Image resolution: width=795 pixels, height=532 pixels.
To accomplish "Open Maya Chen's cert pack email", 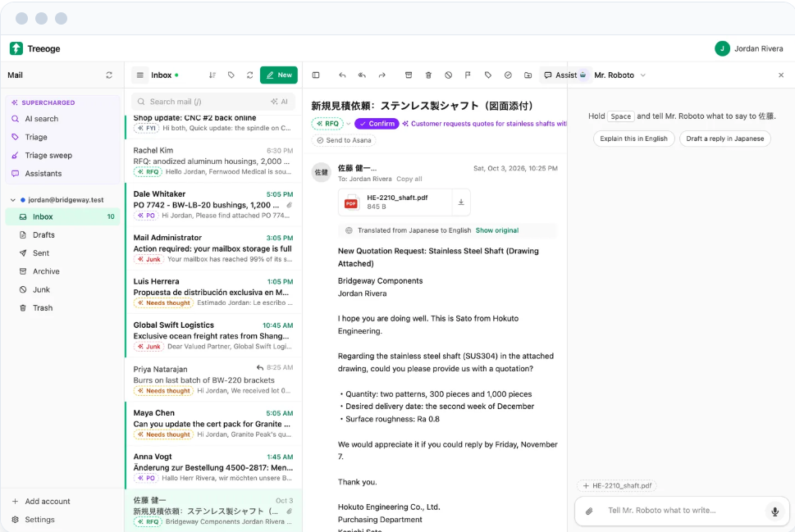I will tap(213, 424).
